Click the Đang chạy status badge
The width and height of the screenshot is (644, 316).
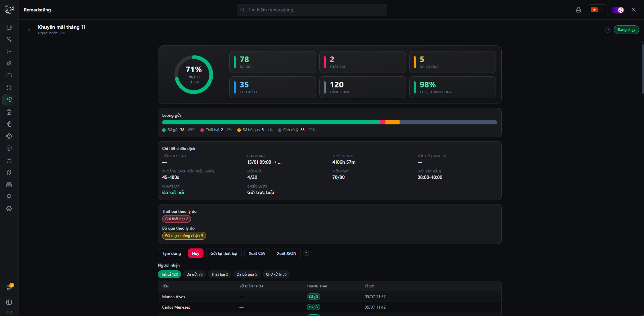coord(626,30)
